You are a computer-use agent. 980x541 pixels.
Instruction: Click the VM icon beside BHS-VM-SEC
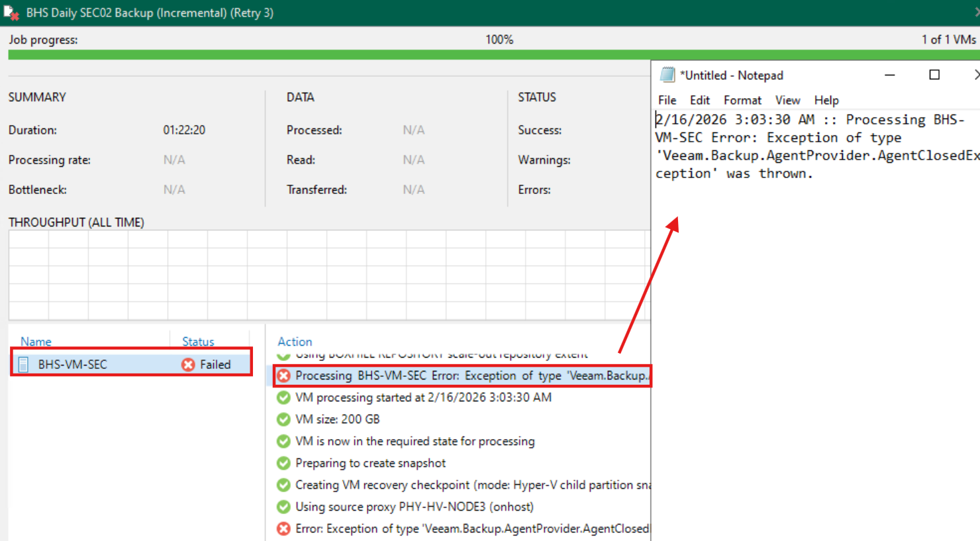(23, 364)
